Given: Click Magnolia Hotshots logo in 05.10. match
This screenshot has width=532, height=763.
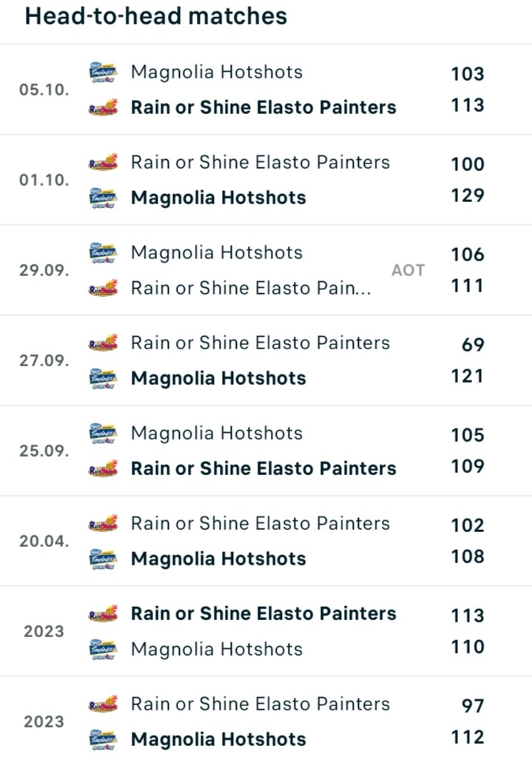Looking at the screenshot, I should pyautogui.click(x=103, y=73).
